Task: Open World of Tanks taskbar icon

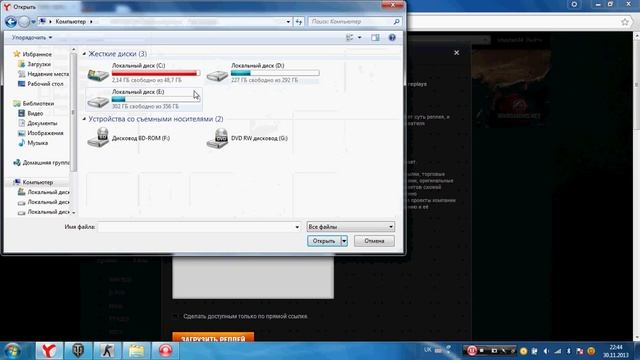Action: point(78,351)
